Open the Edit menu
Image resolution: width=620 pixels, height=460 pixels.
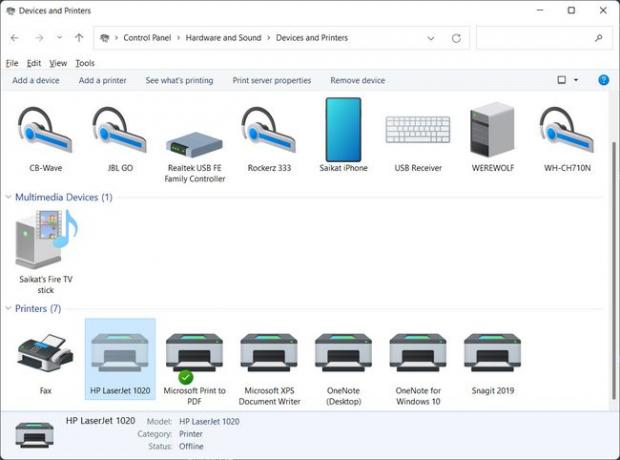click(x=34, y=63)
